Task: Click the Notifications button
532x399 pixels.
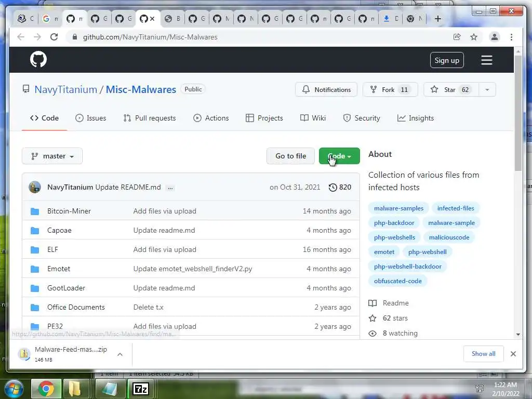Action: coord(326,89)
